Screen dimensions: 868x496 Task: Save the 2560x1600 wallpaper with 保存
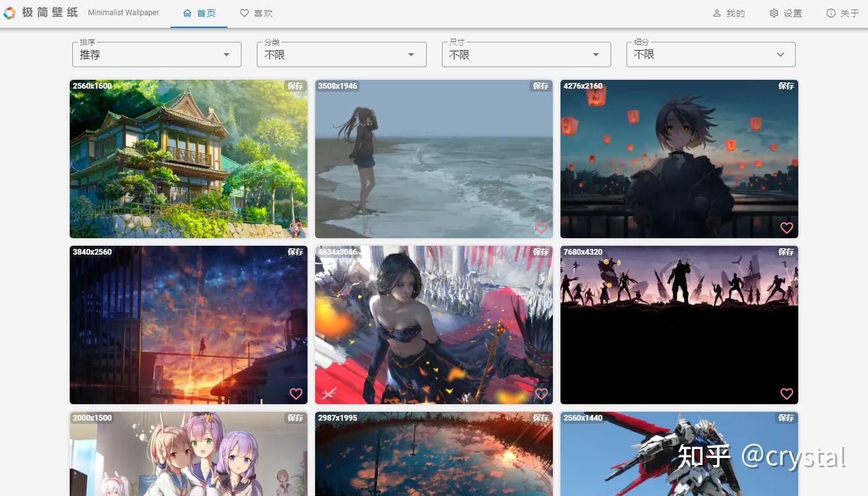coord(295,86)
